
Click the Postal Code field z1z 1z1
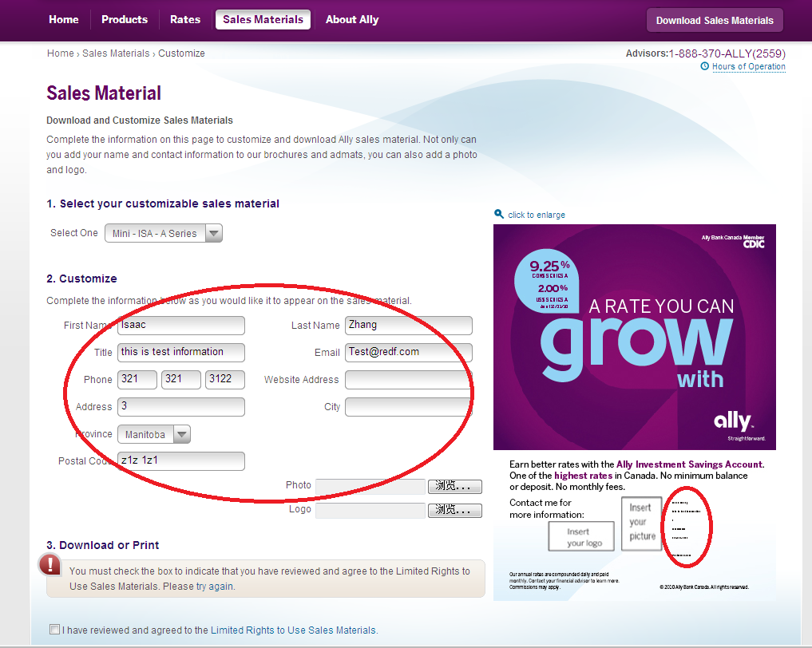click(x=181, y=461)
